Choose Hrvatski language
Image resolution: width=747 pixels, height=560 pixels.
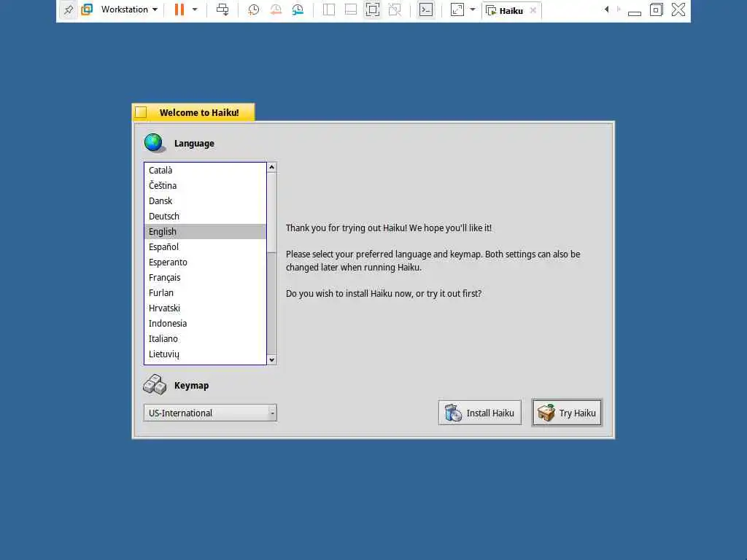(205, 308)
